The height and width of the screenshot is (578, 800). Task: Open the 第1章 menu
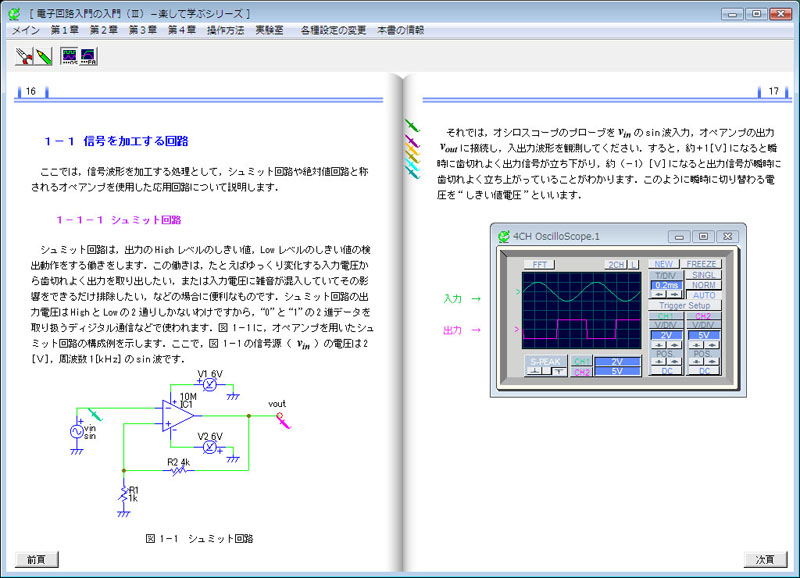tap(64, 30)
